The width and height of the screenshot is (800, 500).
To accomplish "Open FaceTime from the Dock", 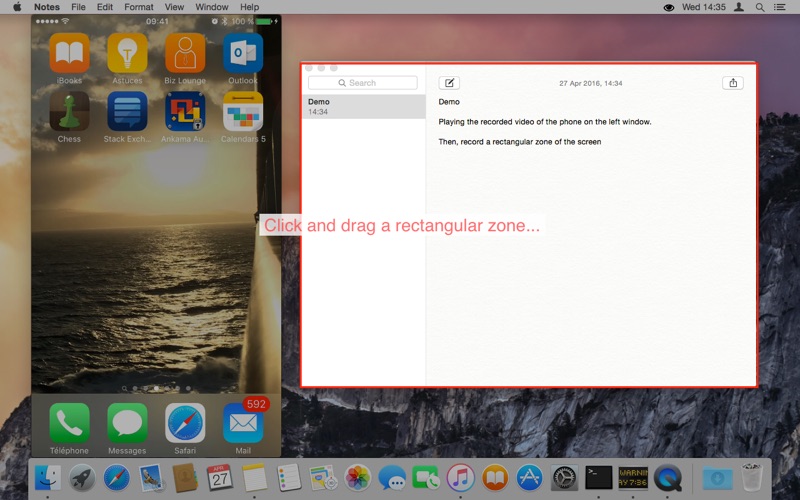I will click(x=426, y=478).
